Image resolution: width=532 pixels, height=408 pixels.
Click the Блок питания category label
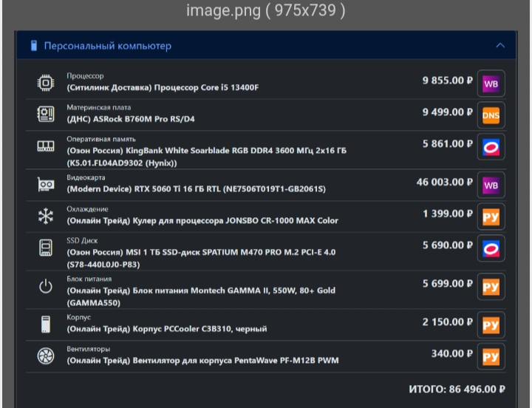click(x=89, y=279)
